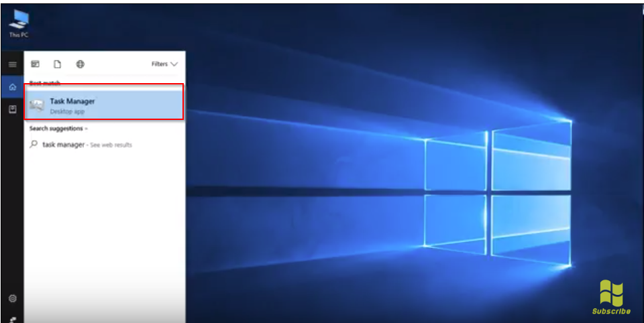
Task: Click the 'See web results' text
Action: (111, 145)
